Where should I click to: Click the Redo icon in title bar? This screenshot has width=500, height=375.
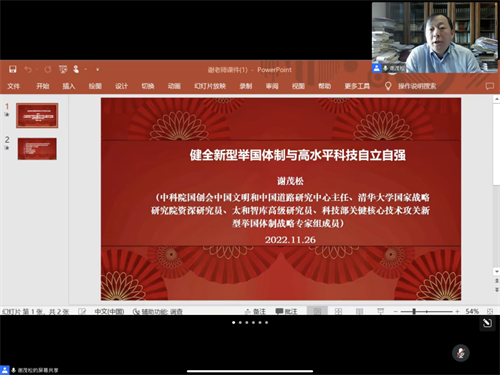(x=48, y=69)
